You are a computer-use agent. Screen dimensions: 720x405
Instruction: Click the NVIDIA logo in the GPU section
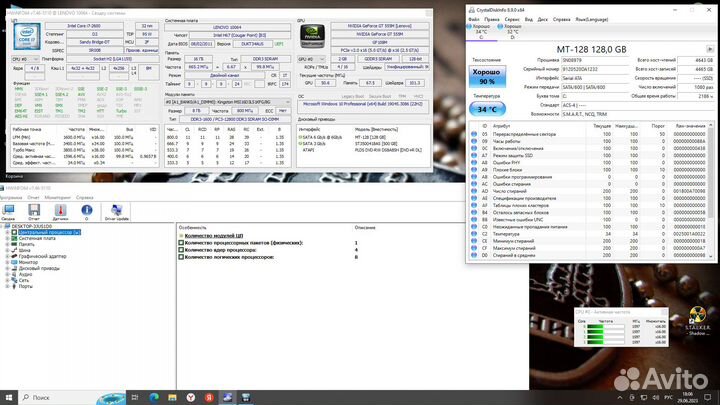click(313, 36)
